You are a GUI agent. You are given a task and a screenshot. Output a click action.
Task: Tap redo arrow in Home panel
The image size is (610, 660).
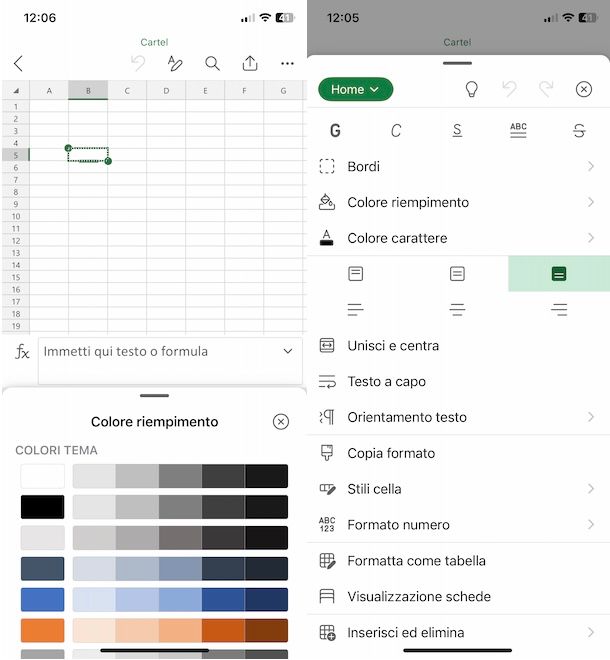click(x=546, y=89)
